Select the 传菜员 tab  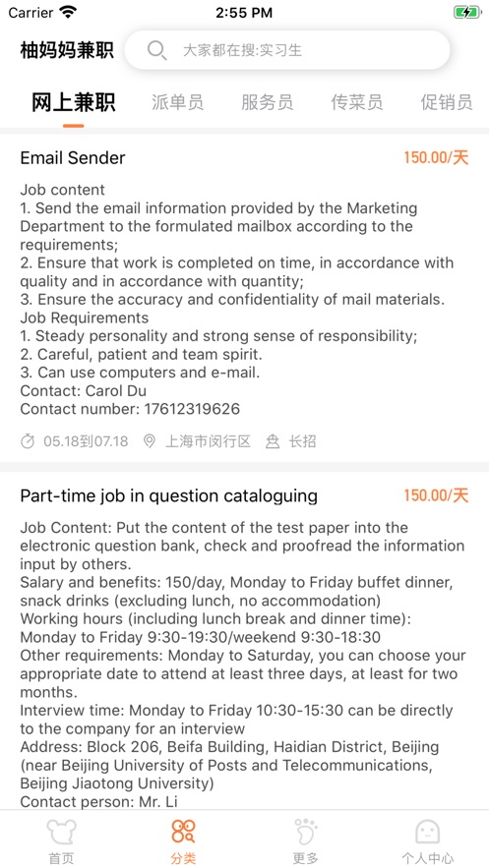coord(356,102)
